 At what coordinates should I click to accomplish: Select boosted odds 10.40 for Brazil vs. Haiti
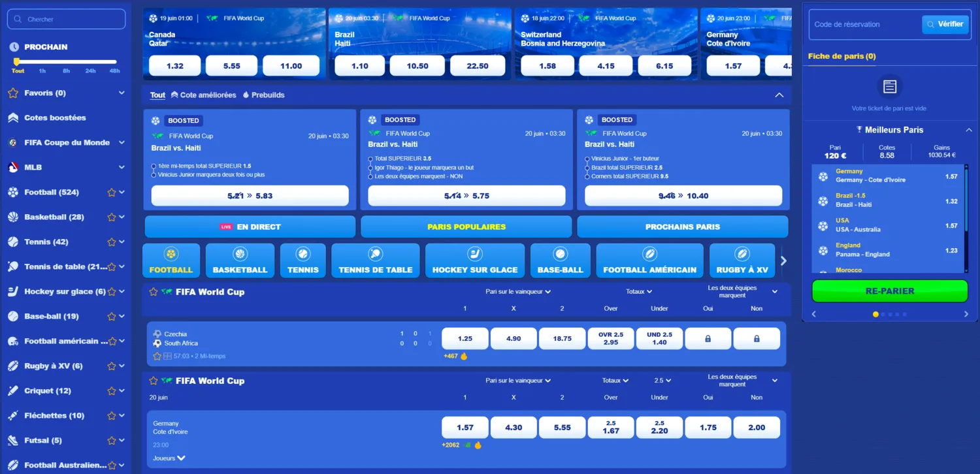pyautogui.click(x=683, y=196)
